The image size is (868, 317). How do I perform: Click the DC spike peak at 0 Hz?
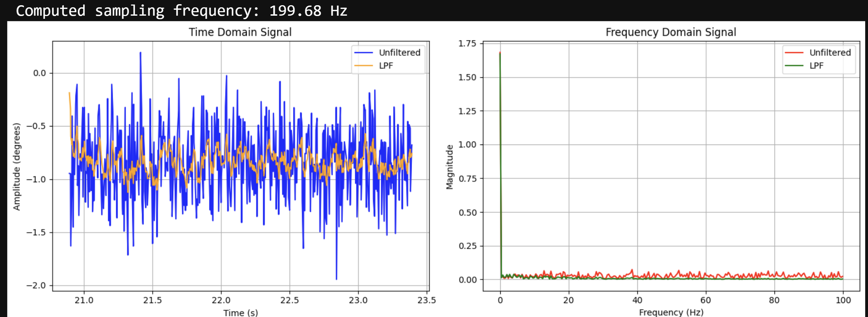tap(500, 53)
